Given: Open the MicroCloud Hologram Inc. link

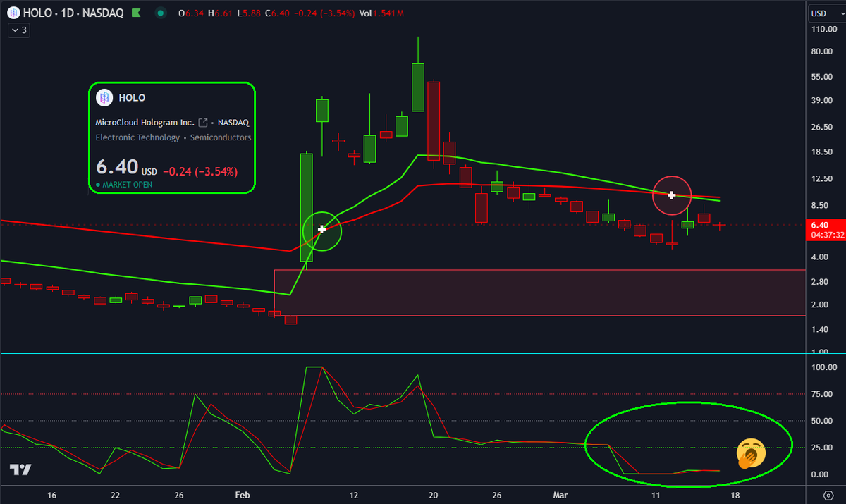Looking at the screenshot, I should pos(145,123).
